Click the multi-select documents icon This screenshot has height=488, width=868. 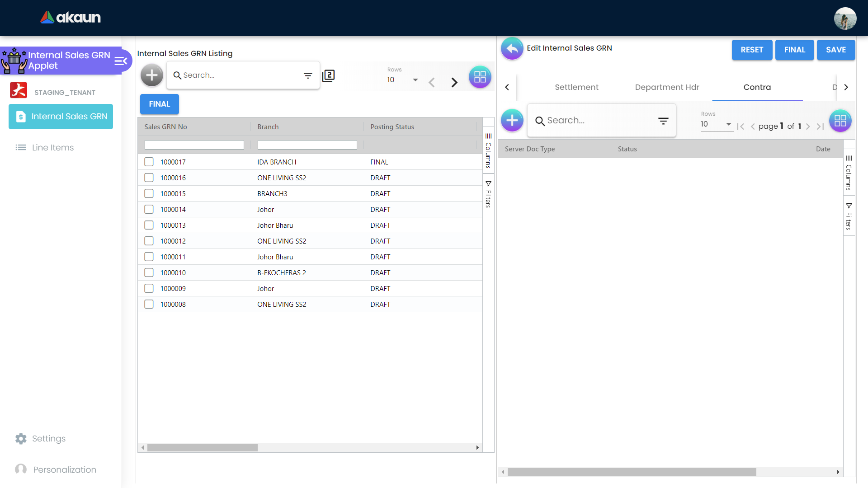328,75
